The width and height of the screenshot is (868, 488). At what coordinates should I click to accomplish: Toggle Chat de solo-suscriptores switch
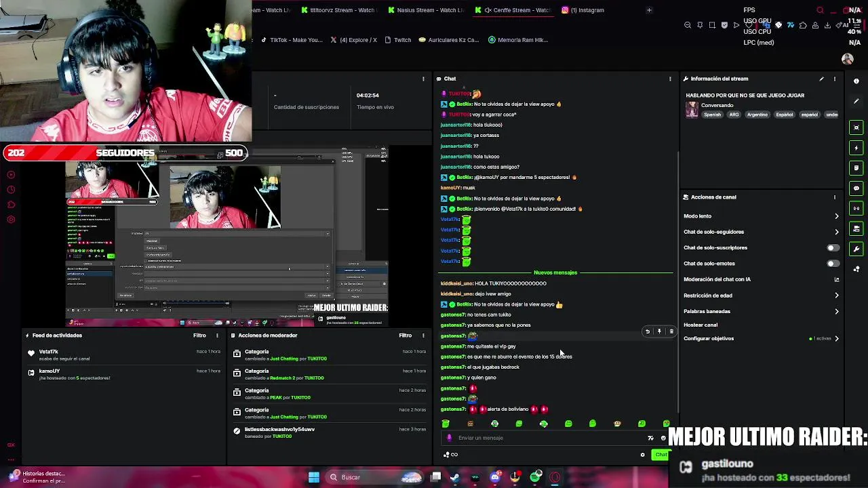833,247
